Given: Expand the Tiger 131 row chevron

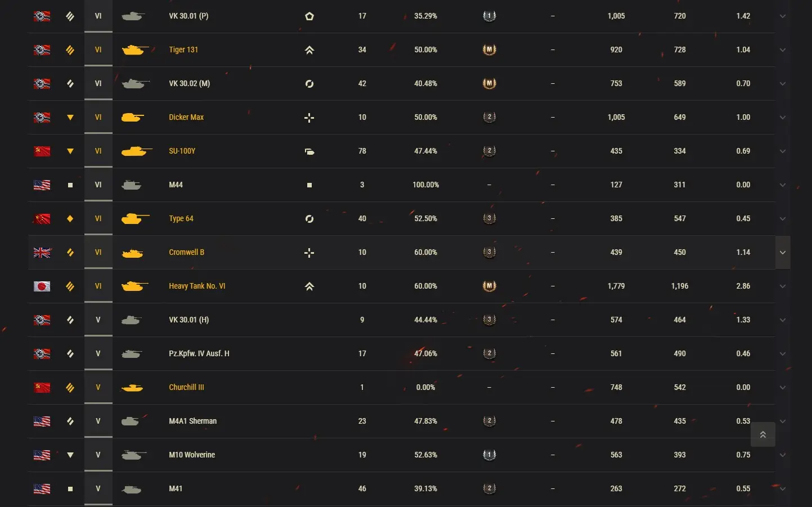Looking at the screenshot, I should click(782, 50).
